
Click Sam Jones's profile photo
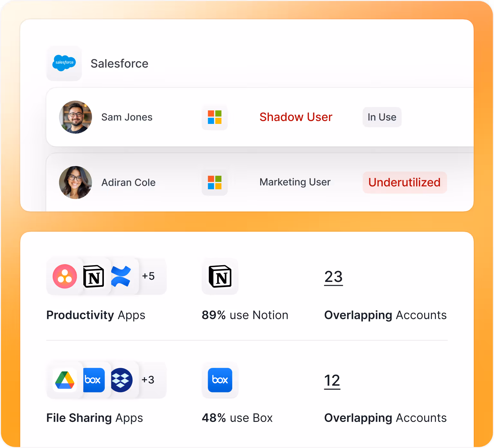76,117
